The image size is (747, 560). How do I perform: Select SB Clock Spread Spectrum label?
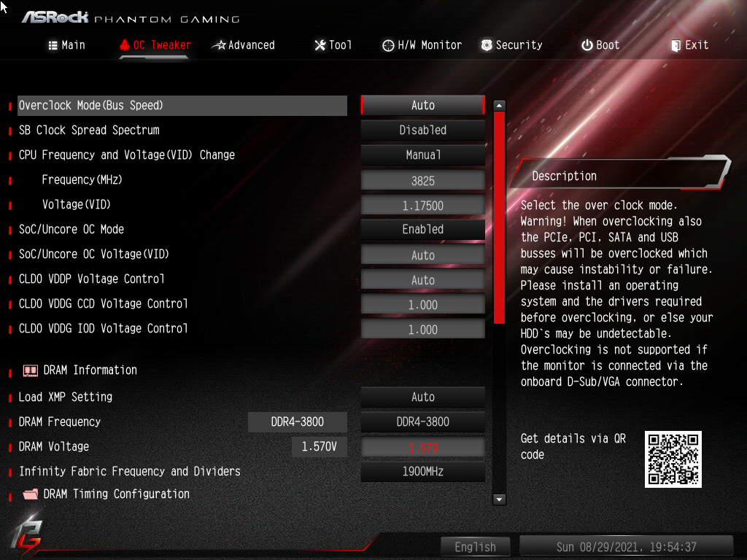89,130
